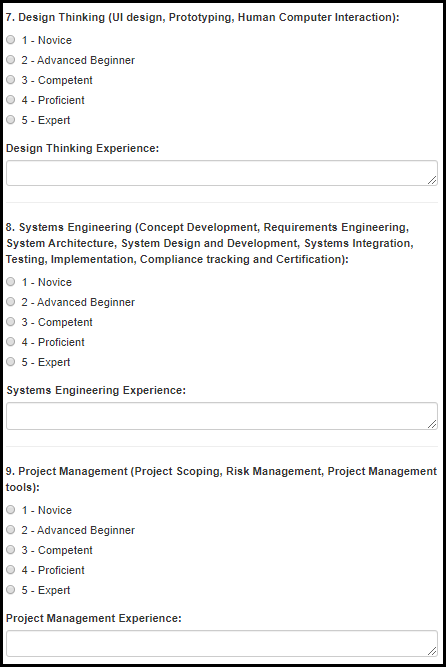Choose Advanced Beginner for Design Thinking
This screenshot has width=446, height=667.
tap(11, 60)
